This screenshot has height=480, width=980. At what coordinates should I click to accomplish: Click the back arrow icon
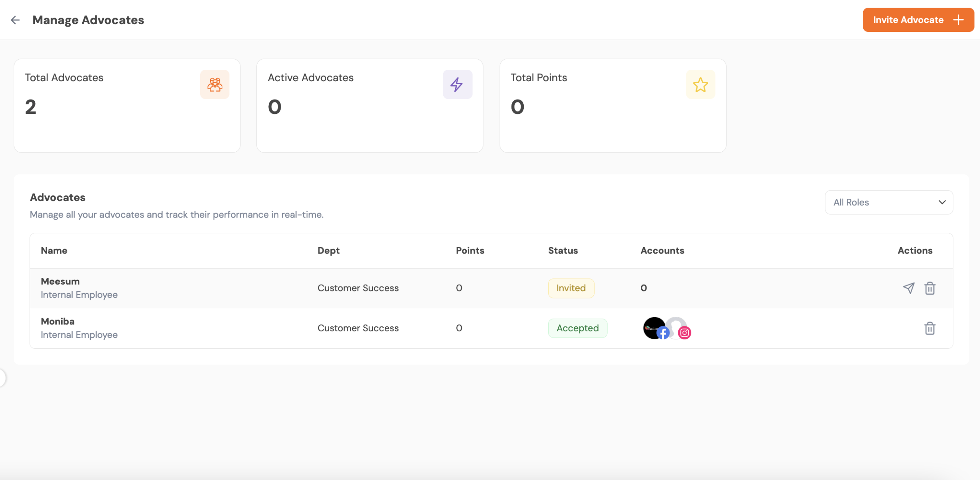tap(15, 20)
